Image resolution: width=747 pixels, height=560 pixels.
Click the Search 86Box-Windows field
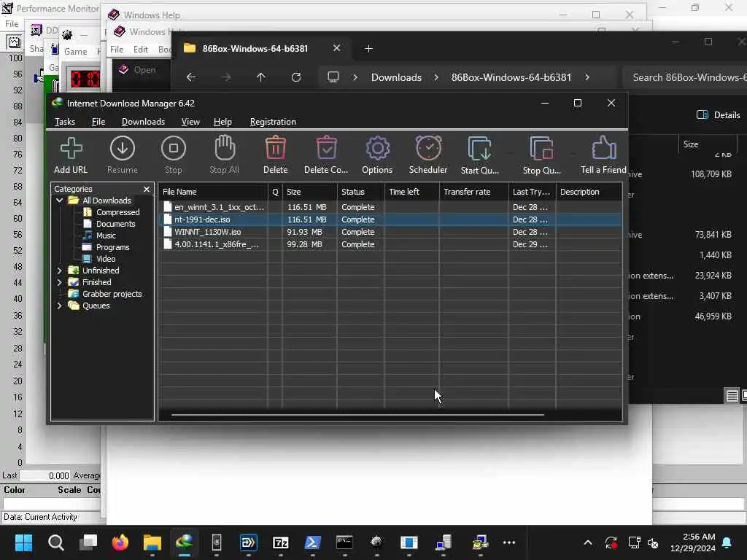[x=686, y=77]
